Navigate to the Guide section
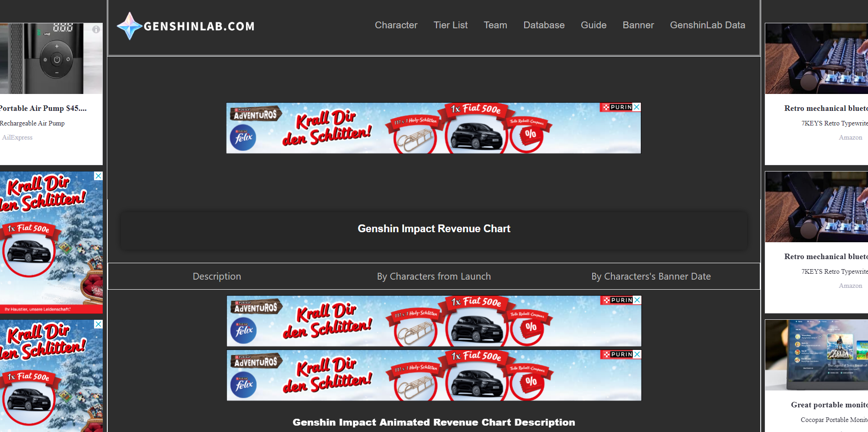This screenshot has width=868, height=432. [594, 25]
